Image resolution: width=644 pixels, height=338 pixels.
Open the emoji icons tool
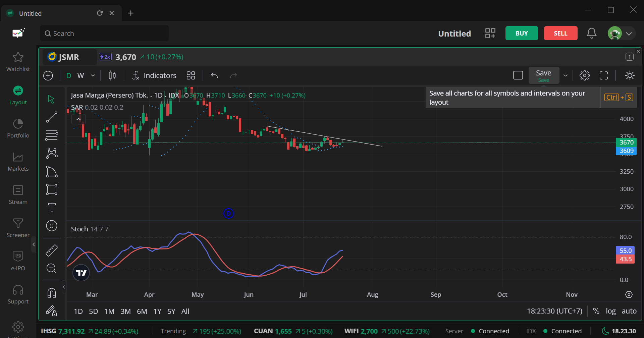coord(51,226)
